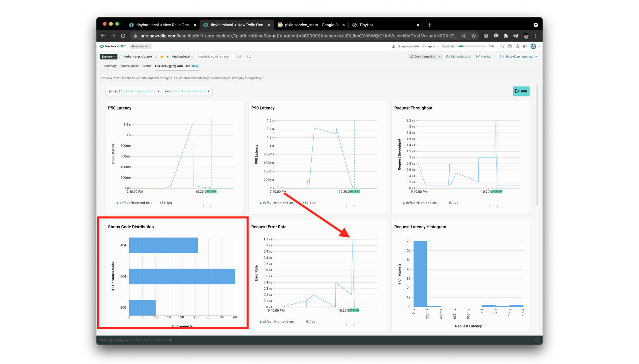Image resolution: width=639 pixels, height=364 pixels.
Task: Click the browser extensions puzzle icon
Action: [x=506, y=36]
